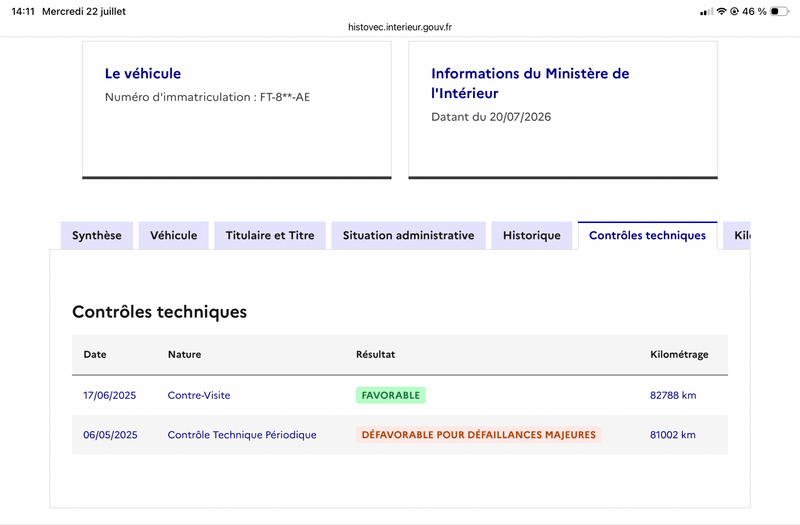The image size is (800, 525).
Task: Click the Résultat column header
Action: pos(376,354)
